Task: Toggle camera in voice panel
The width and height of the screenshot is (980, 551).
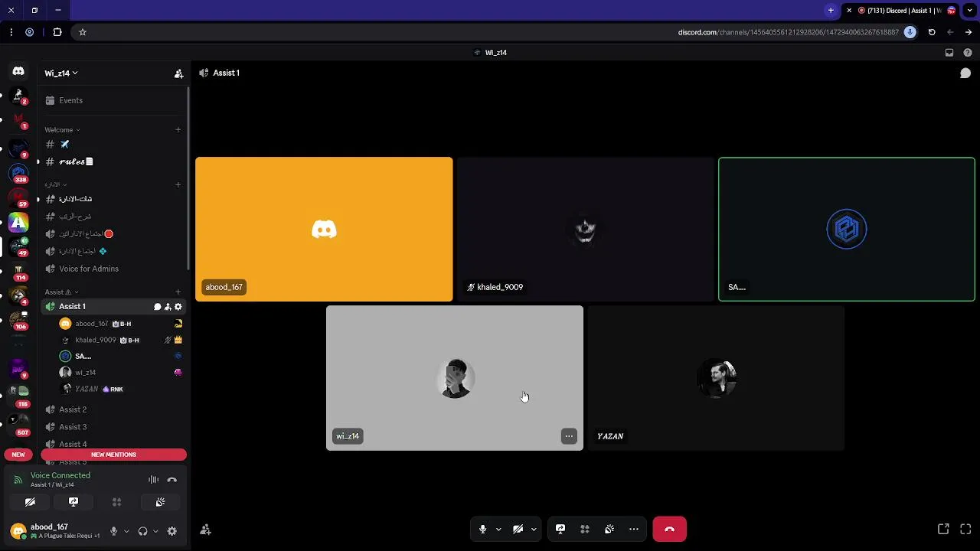Action: pos(30,502)
